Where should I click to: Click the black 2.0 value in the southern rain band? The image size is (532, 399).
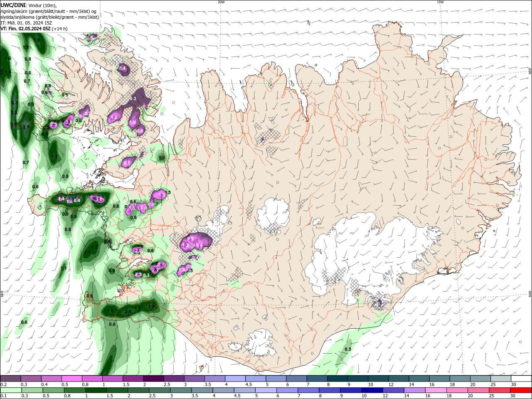(128, 312)
